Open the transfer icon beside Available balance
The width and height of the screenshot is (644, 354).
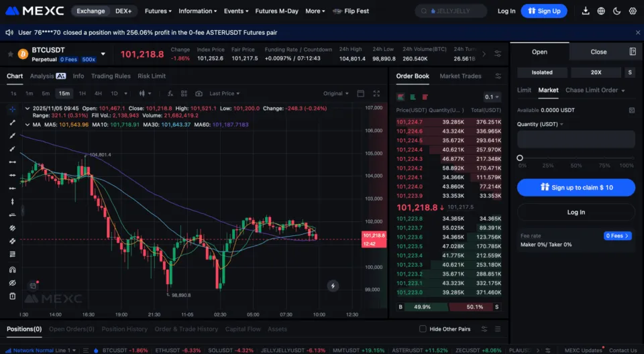click(x=632, y=110)
